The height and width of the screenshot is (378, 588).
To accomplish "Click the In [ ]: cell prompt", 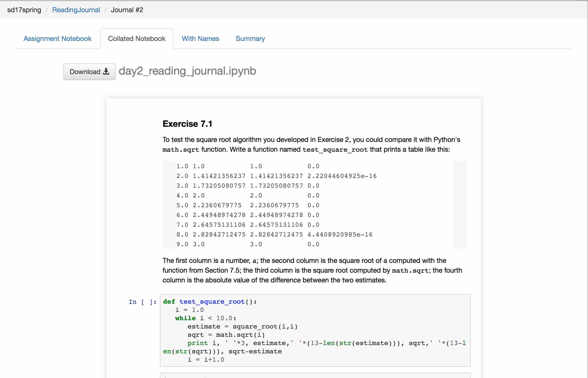I will [142, 302].
